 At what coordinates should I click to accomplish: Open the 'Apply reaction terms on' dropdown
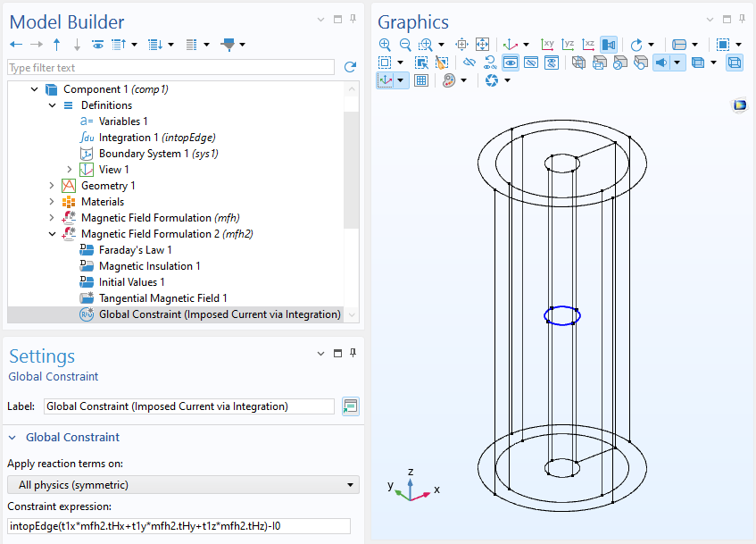(x=183, y=484)
